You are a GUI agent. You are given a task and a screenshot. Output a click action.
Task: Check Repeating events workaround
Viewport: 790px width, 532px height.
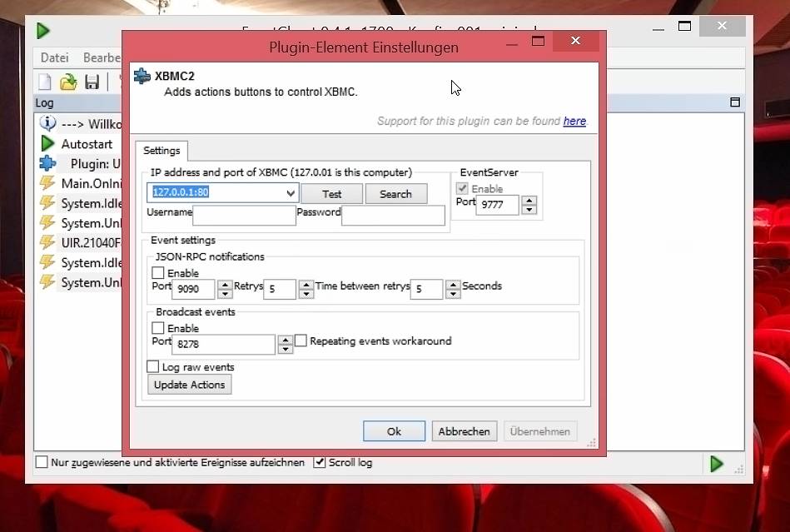(301, 341)
